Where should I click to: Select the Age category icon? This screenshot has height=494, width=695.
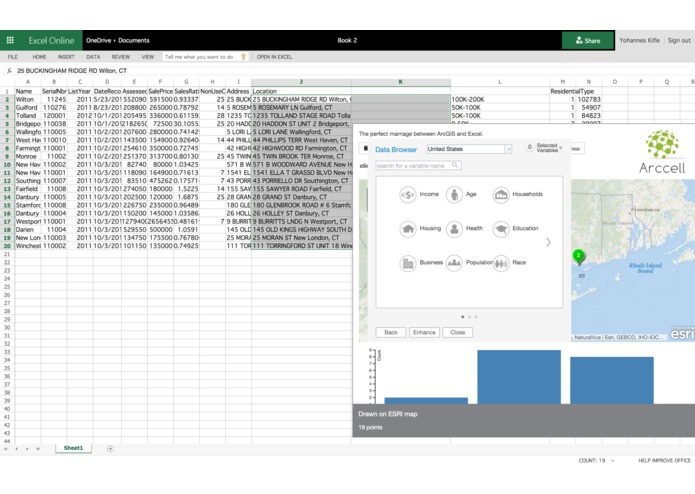pyautogui.click(x=454, y=194)
